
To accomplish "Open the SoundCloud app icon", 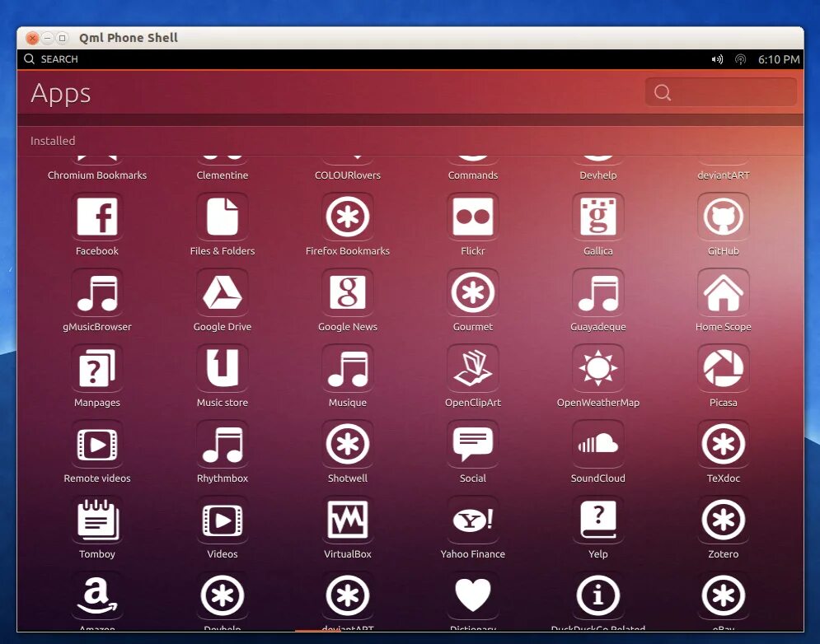I will click(597, 444).
